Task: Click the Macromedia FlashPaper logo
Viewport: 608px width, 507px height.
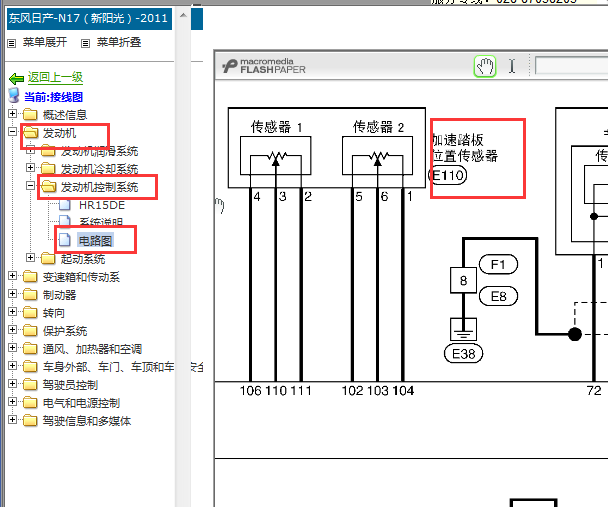Action: click(x=264, y=66)
